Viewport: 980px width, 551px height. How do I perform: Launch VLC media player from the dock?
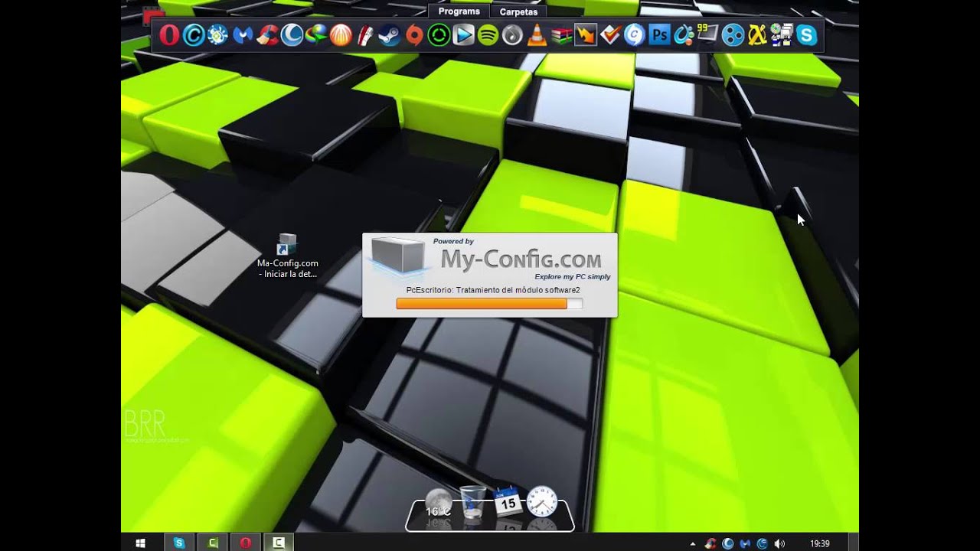[x=537, y=35]
